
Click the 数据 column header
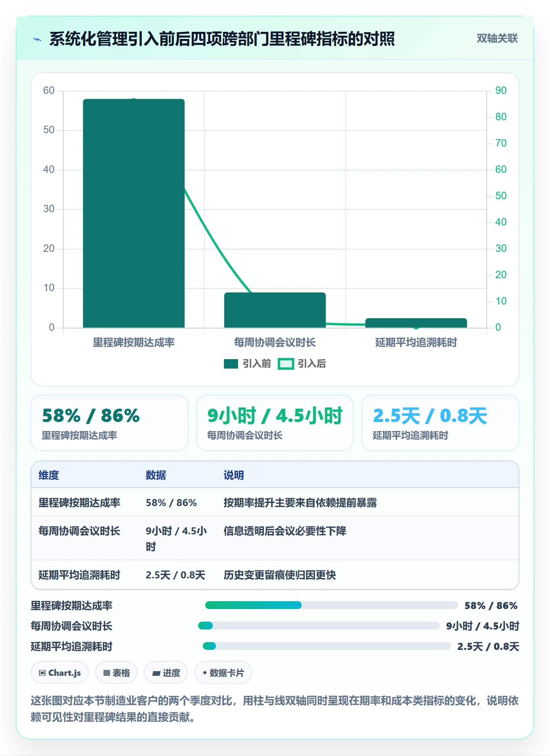click(156, 475)
